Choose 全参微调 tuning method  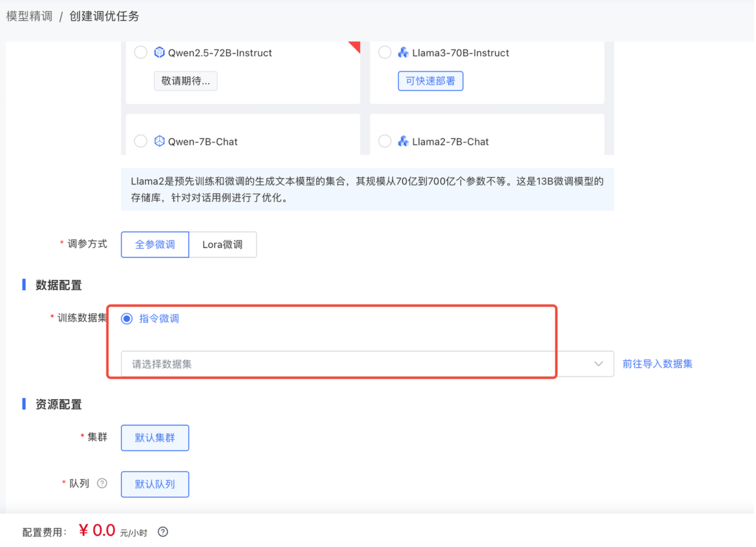coord(155,245)
